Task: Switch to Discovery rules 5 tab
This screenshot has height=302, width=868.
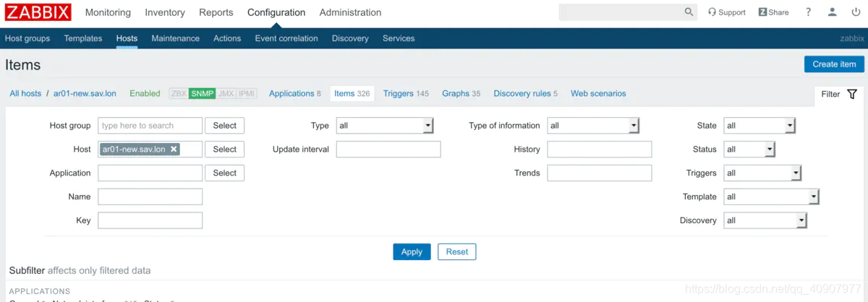Action: (x=526, y=93)
